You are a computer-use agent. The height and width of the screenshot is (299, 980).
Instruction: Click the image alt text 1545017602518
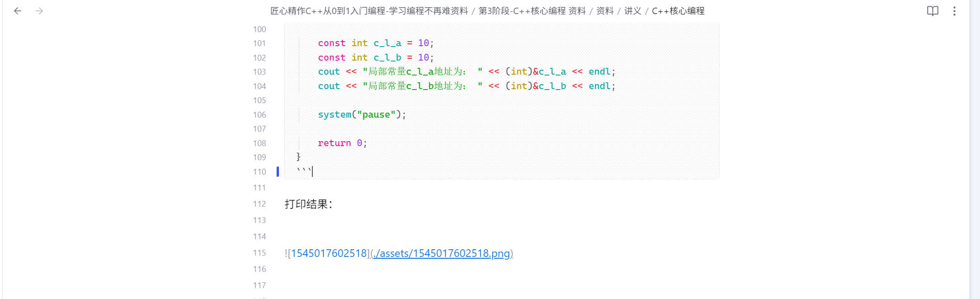coord(329,253)
